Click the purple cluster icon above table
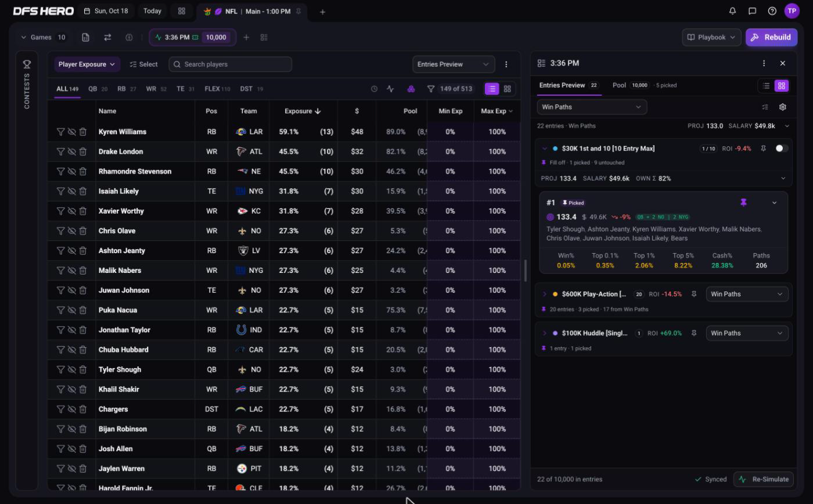The width and height of the screenshot is (813, 504). pos(411,89)
